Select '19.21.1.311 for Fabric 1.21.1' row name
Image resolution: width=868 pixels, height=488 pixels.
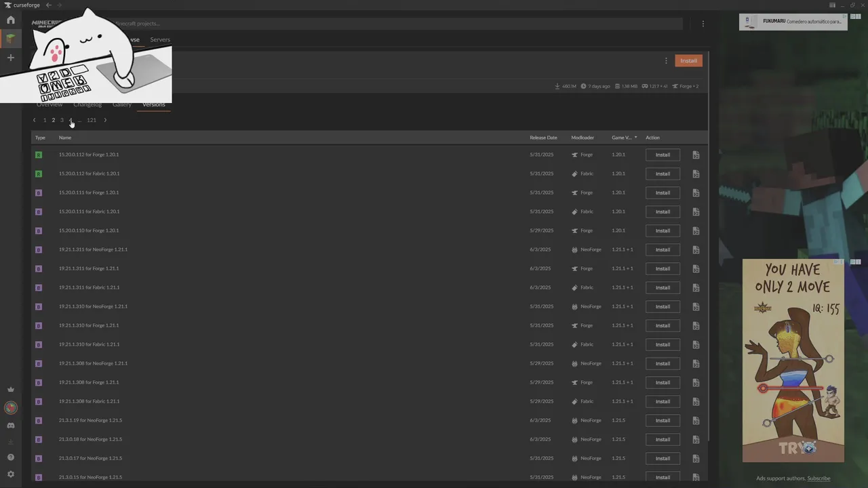89,287
